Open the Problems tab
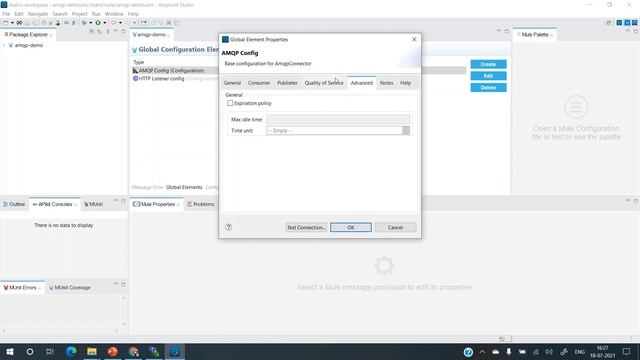640x360 pixels. [x=201, y=204]
